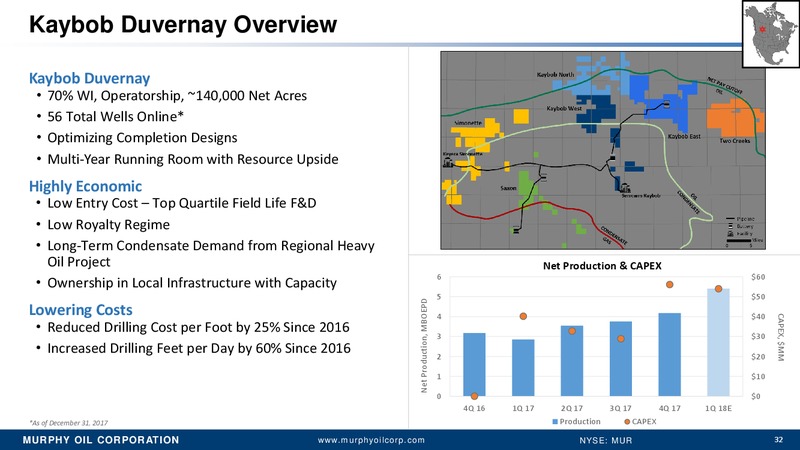The image size is (800, 450).
Task: Select the 56 Total Wells Online bullet
Action: (x=115, y=117)
